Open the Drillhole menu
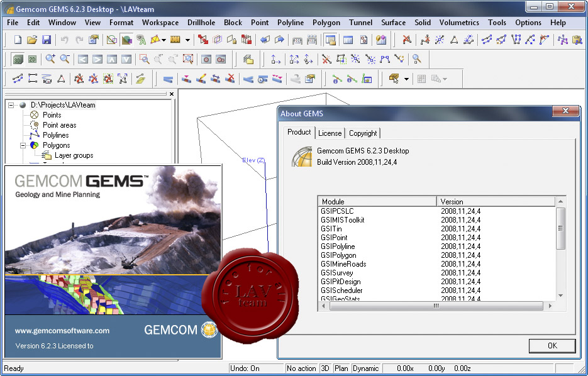Image resolution: width=588 pixels, height=376 pixels. coord(201,23)
